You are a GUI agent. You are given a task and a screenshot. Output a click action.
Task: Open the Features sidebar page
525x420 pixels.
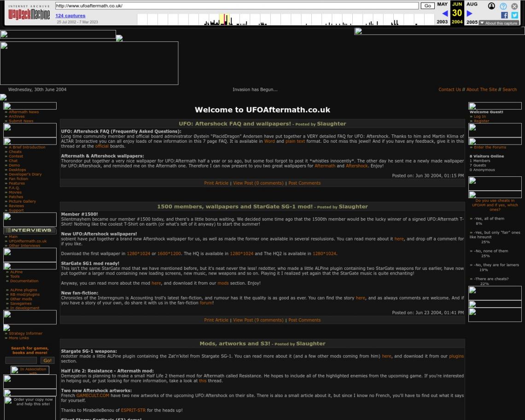point(17,183)
